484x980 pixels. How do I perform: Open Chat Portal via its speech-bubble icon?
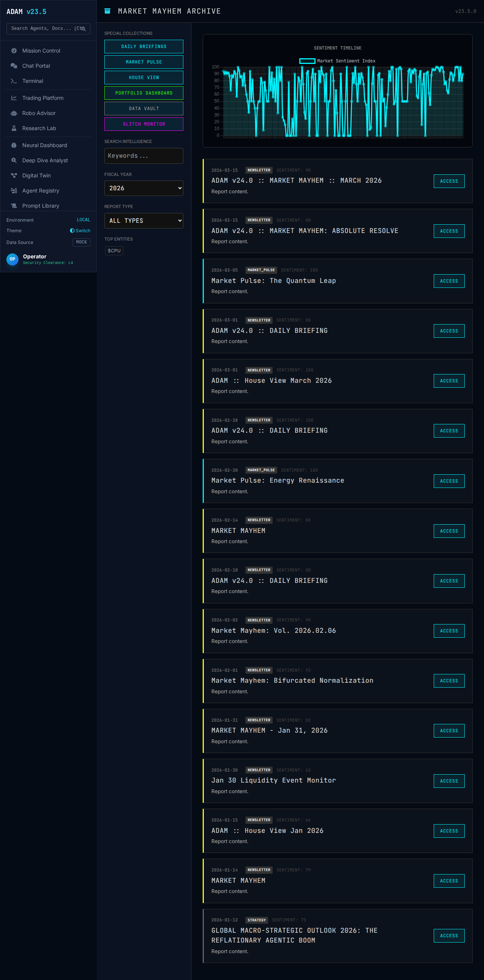pos(14,66)
